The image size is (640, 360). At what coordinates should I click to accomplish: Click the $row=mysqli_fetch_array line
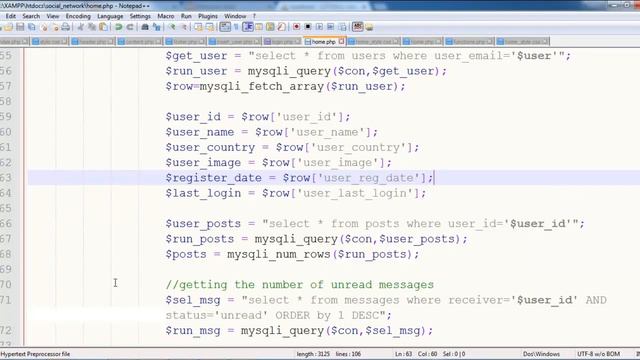[x=285, y=87]
